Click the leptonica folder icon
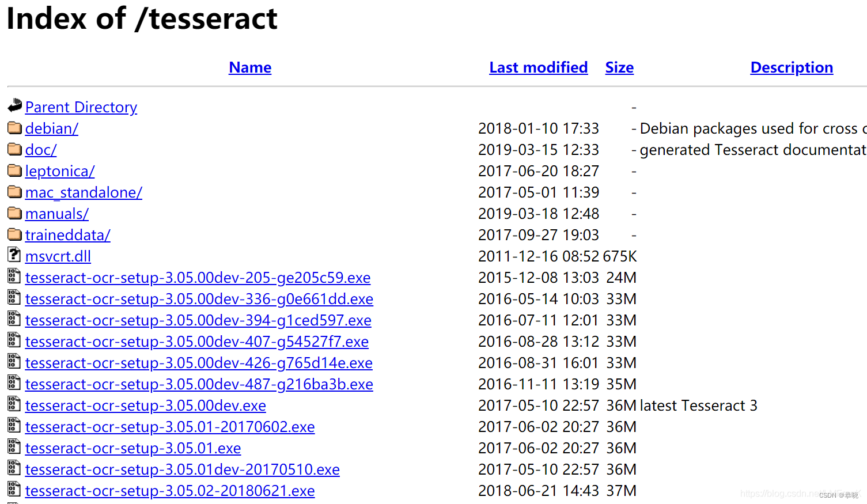Image resolution: width=867 pixels, height=504 pixels. click(14, 170)
